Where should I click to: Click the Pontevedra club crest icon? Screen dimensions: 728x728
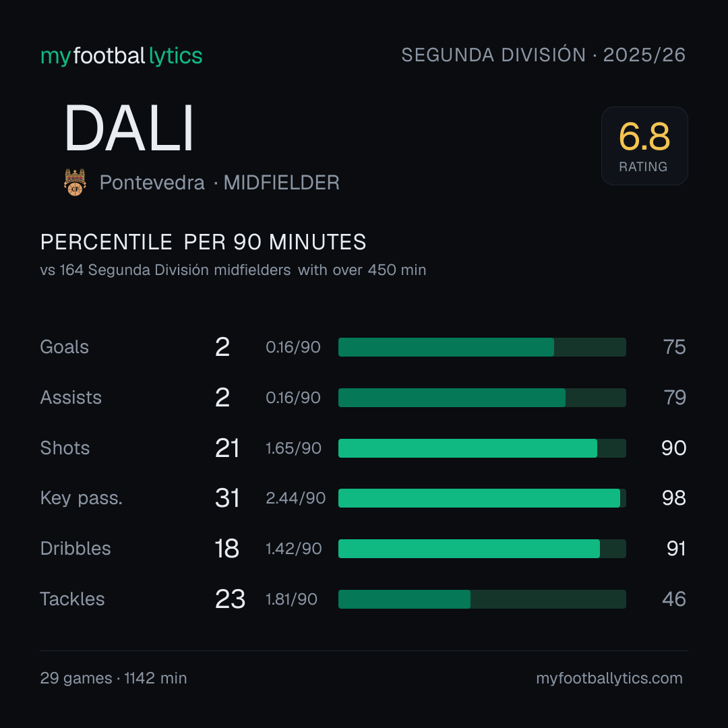pos(75,182)
